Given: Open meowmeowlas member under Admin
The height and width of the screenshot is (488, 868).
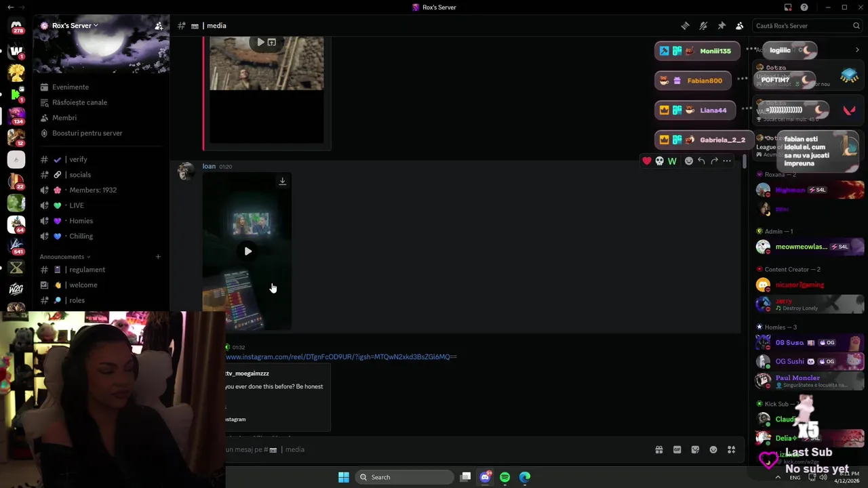Looking at the screenshot, I should coord(810,247).
